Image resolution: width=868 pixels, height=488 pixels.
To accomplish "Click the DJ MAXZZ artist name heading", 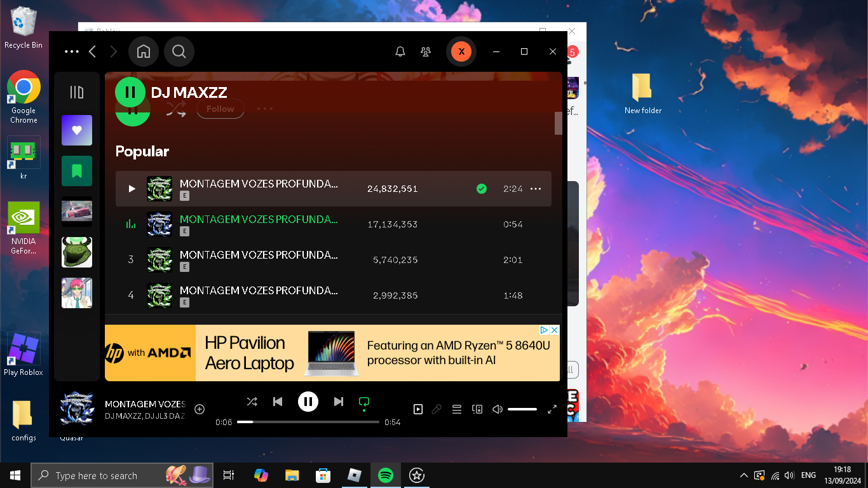I will [x=189, y=92].
